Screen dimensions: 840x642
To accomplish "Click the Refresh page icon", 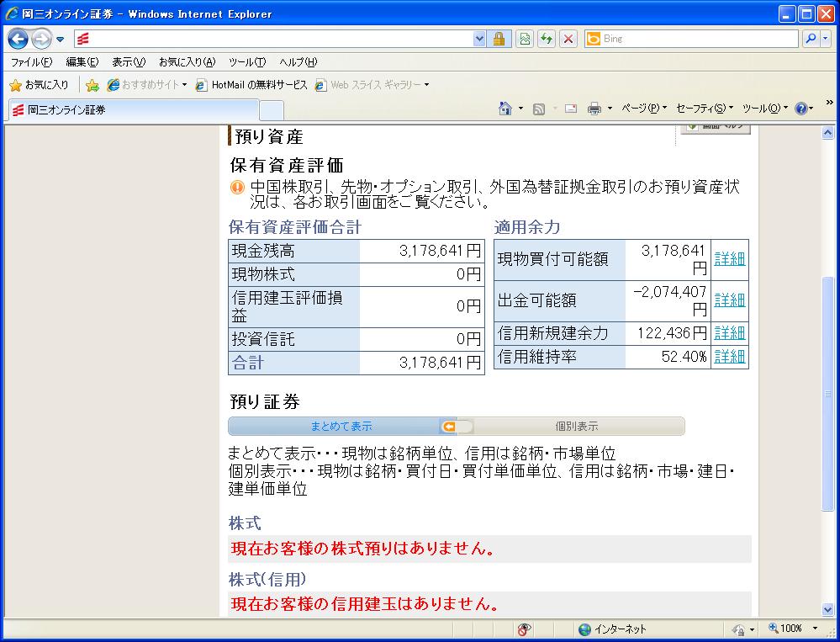I will tap(547, 39).
